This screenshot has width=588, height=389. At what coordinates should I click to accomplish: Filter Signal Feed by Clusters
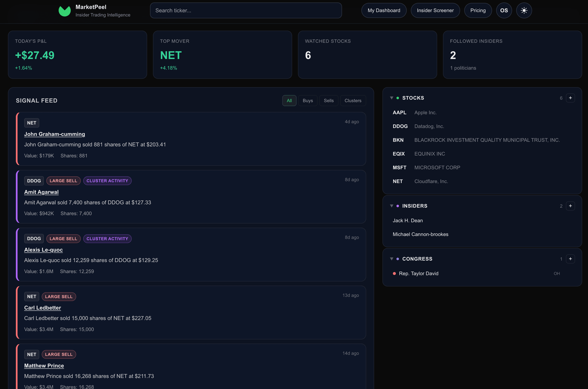[353, 100]
